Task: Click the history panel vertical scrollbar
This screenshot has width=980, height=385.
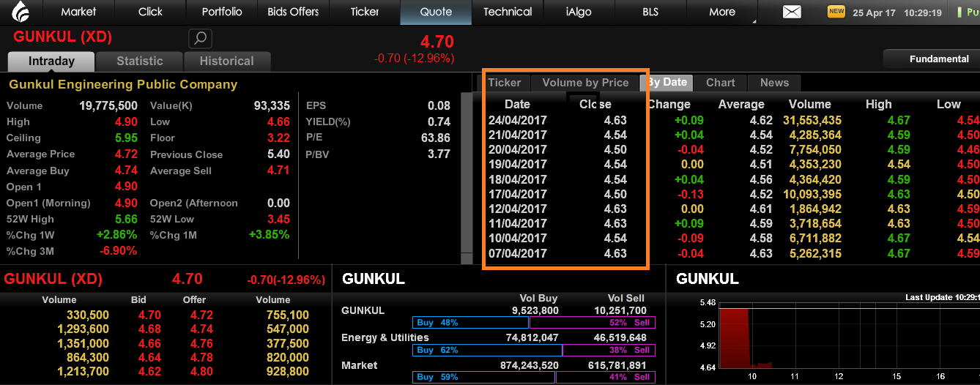Action: pyautogui.click(x=467, y=178)
